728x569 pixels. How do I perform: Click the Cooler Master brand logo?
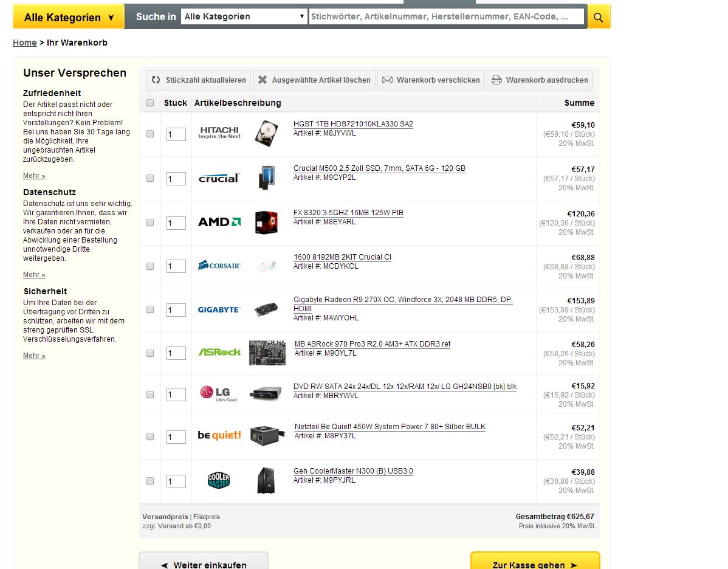pos(219,480)
